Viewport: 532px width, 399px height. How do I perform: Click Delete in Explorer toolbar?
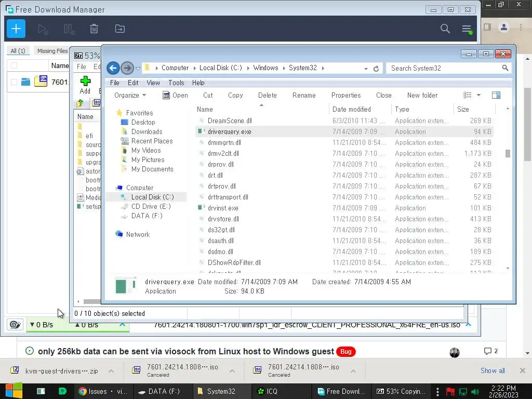tap(268, 96)
